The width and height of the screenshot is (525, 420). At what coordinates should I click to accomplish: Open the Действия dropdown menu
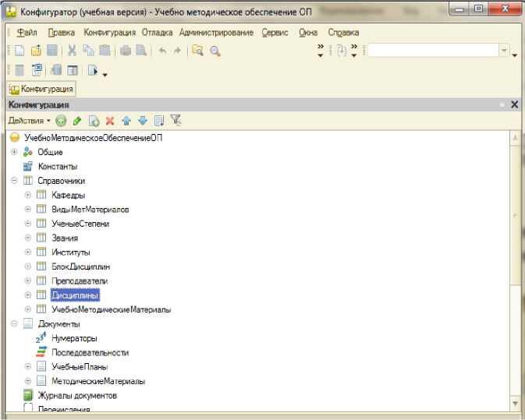tap(29, 121)
